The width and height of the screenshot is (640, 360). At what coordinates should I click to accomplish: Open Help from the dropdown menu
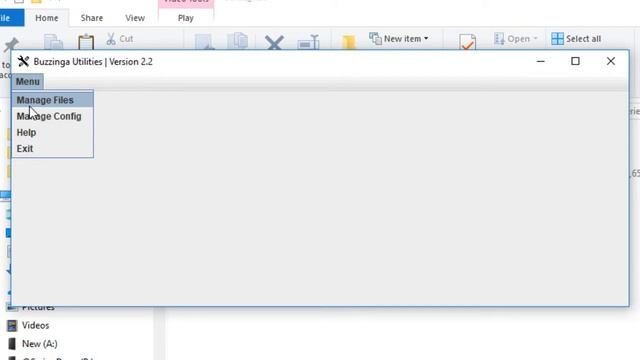(x=53, y=133)
